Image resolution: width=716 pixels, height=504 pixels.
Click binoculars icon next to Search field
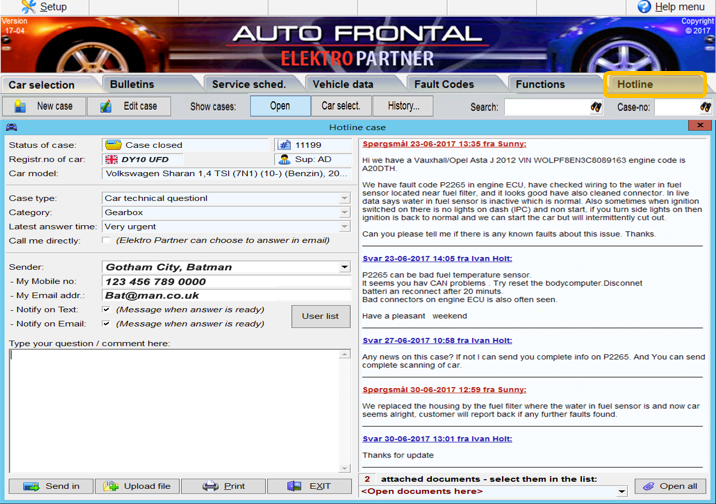tap(596, 107)
